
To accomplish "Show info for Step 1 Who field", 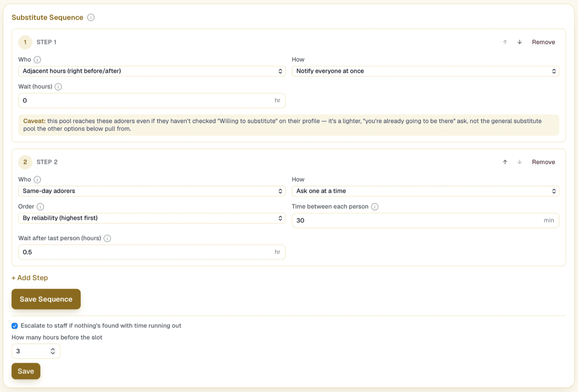I will (37, 60).
